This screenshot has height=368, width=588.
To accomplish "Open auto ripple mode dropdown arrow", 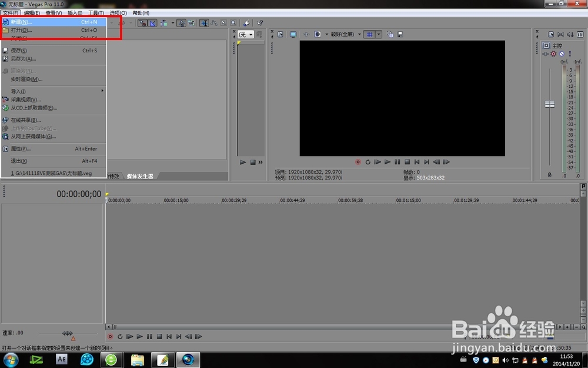I will pyautogui.click(x=172, y=23).
